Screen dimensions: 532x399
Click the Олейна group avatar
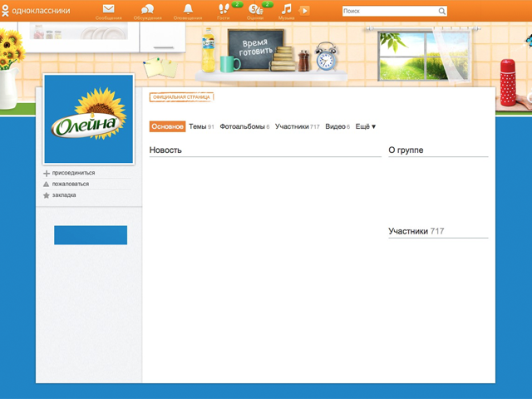(x=89, y=119)
